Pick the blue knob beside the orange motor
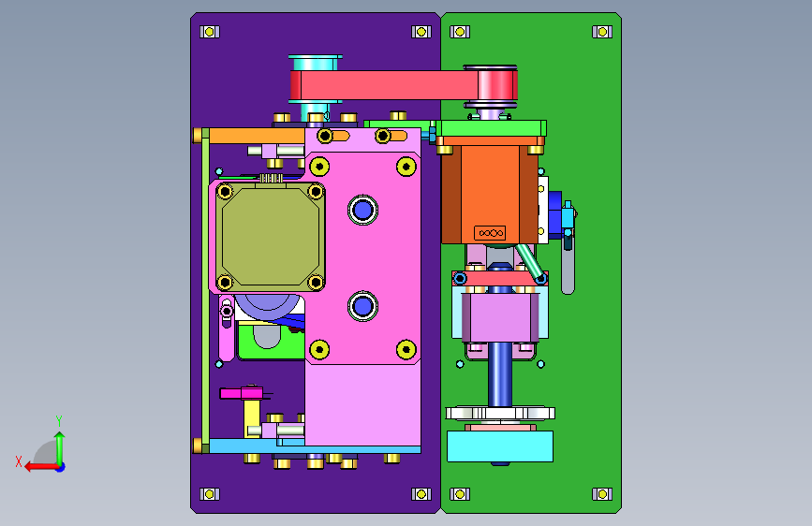This screenshot has height=526, width=812. pos(554,214)
